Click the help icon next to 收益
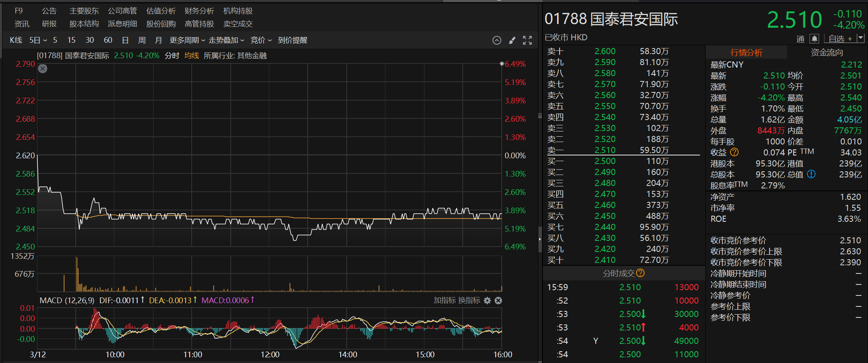Screen dimensions: 868x363 click(x=734, y=152)
